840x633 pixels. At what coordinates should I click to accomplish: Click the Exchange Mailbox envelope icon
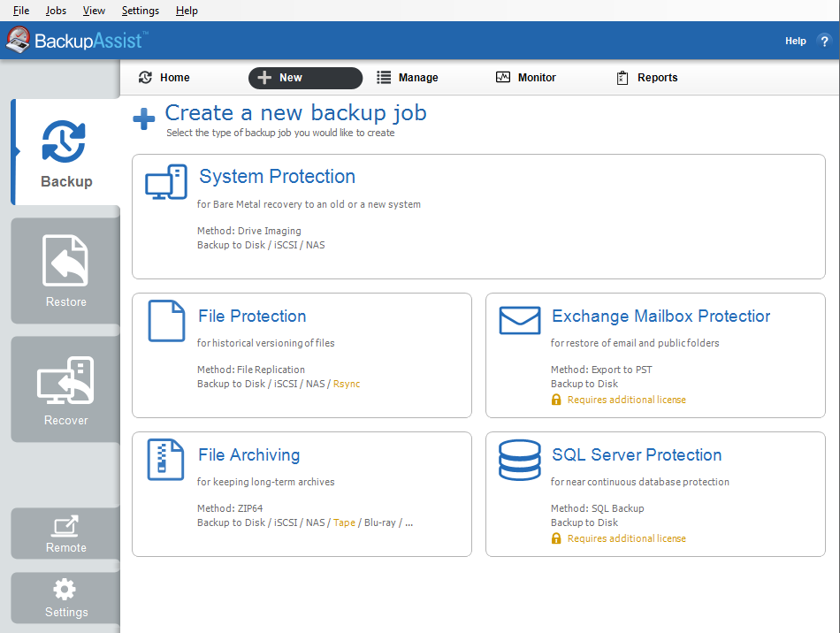coord(520,321)
